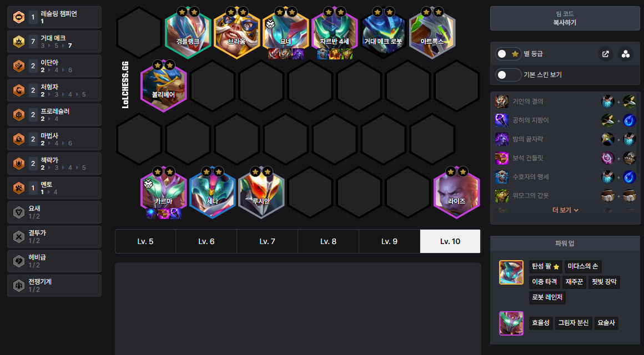Click the 그림자 분신 power-up tag

point(573,323)
